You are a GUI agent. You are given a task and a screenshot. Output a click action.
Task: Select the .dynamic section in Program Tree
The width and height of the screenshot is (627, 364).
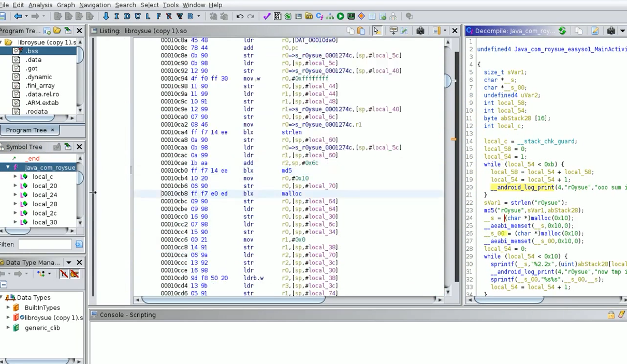39,77
